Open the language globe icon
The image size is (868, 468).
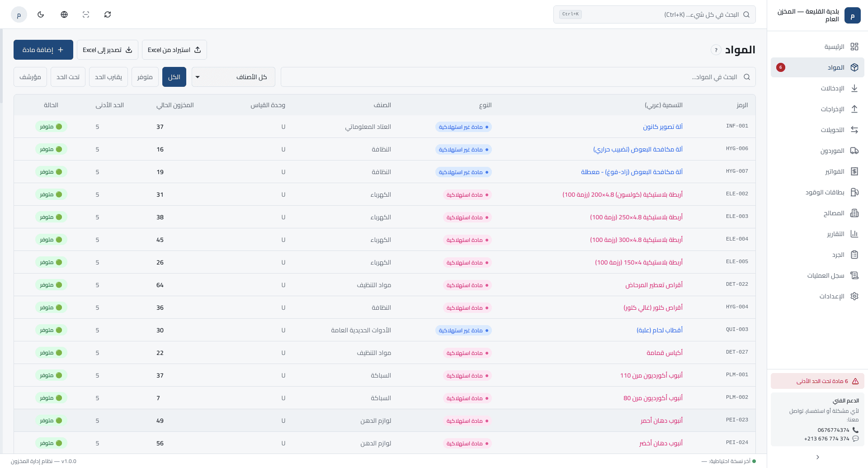coord(64,14)
